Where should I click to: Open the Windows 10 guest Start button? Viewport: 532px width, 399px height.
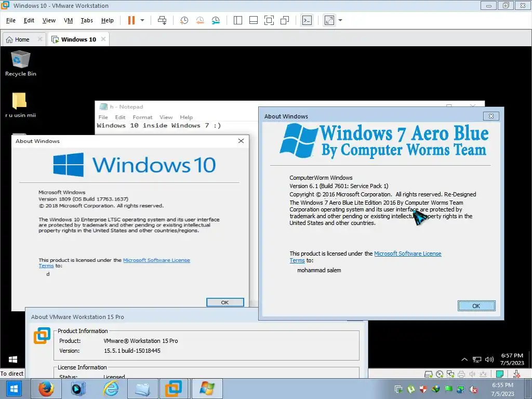click(x=13, y=360)
